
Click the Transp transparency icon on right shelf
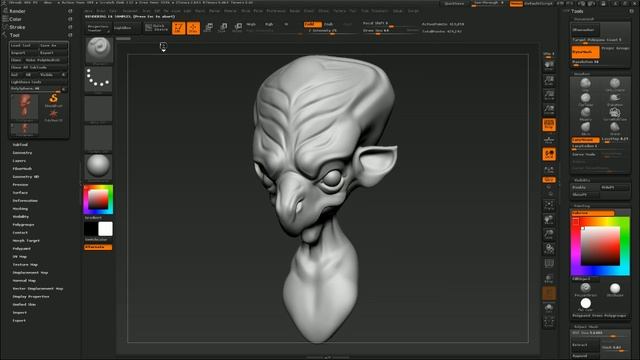(x=549, y=278)
